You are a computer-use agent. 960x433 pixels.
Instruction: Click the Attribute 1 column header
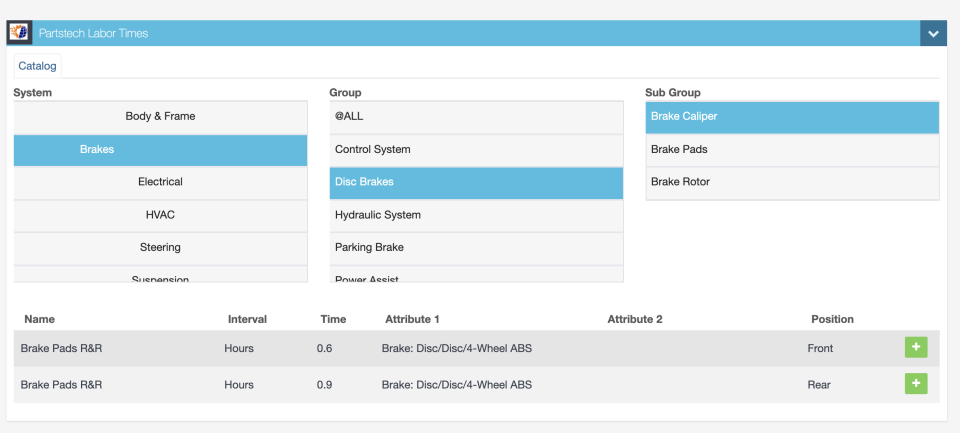tap(412, 319)
